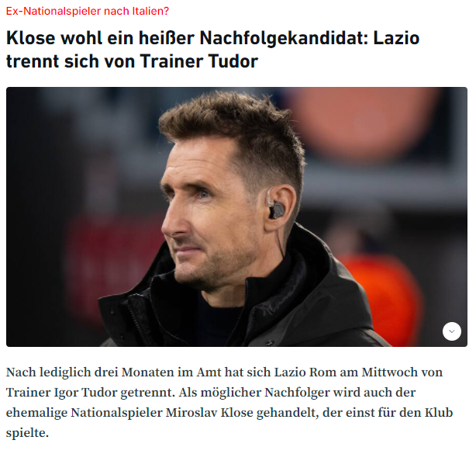476x454 pixels.
Task: Click the blurred orange circle behind the man
Action: (363, 123)
